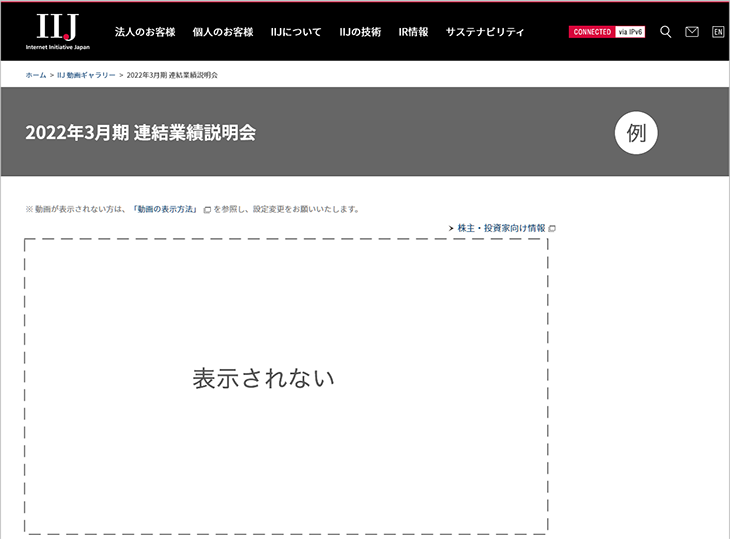Open the IR情報 menu item
730x560 pixels.
(413, 32)
